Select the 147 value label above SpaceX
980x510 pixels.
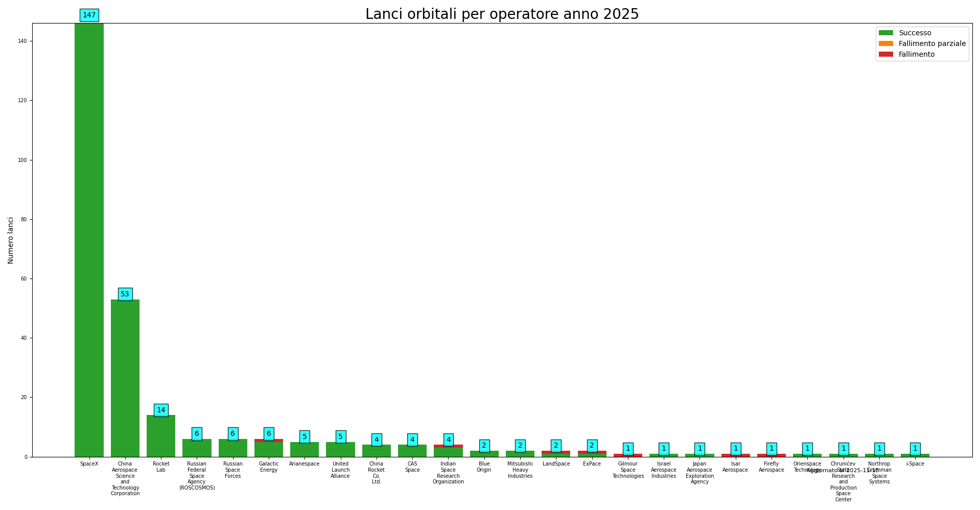(89, 15)
